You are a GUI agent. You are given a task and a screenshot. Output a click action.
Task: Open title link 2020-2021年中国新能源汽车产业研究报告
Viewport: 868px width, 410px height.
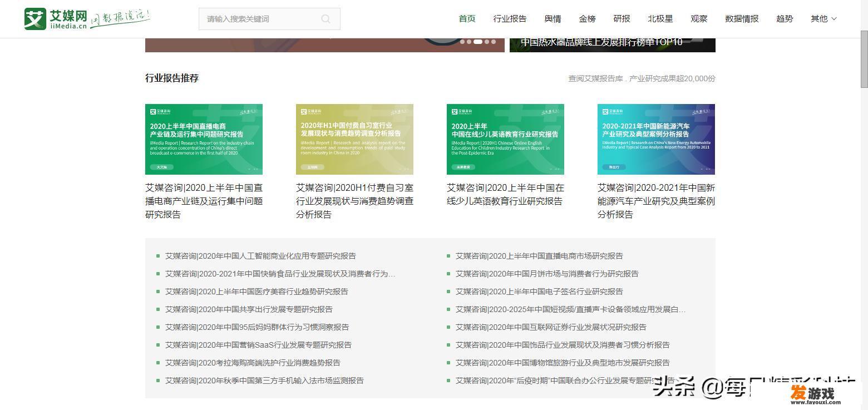(656, 201)
